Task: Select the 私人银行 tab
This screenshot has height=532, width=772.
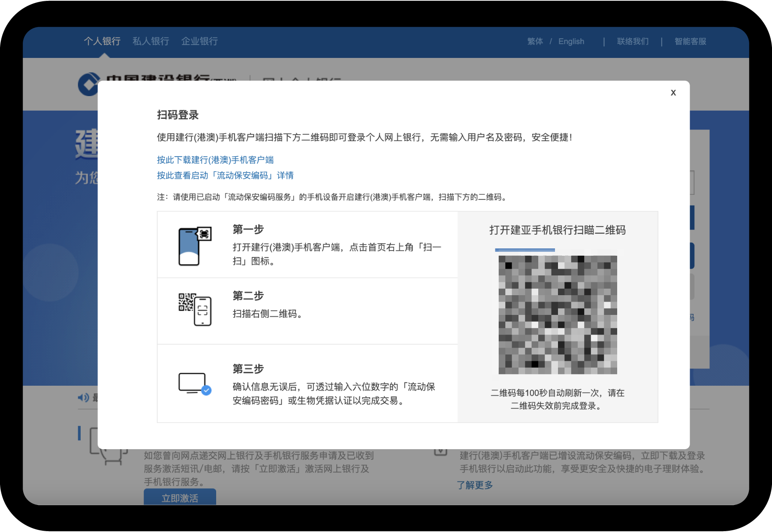Action: (x=151, y=41)
